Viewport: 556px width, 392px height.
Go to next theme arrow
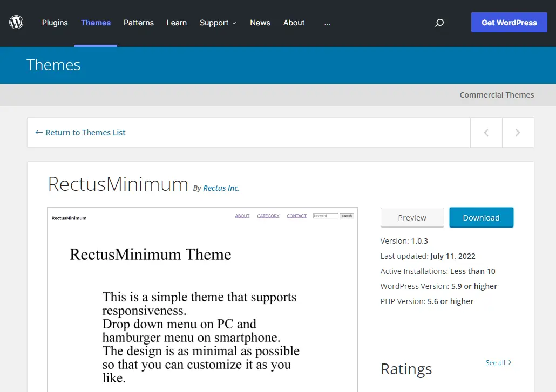(x=518, y=133)
